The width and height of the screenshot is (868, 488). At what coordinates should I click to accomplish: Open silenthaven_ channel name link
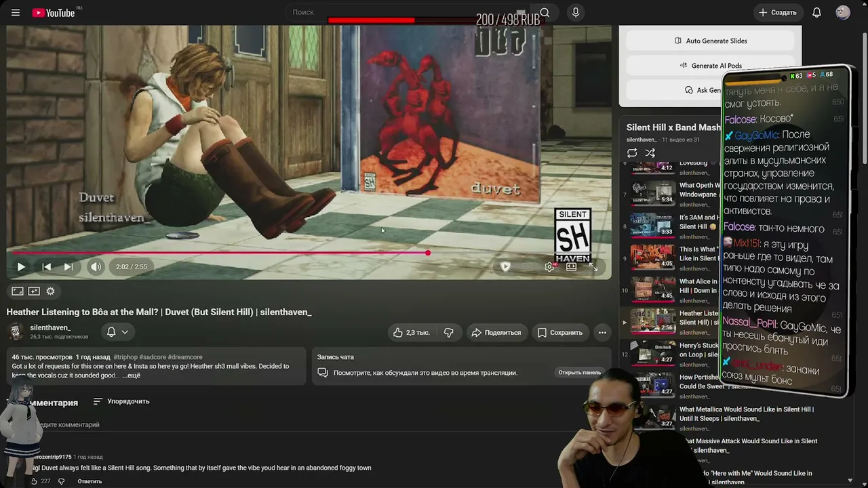coord(50,327)
